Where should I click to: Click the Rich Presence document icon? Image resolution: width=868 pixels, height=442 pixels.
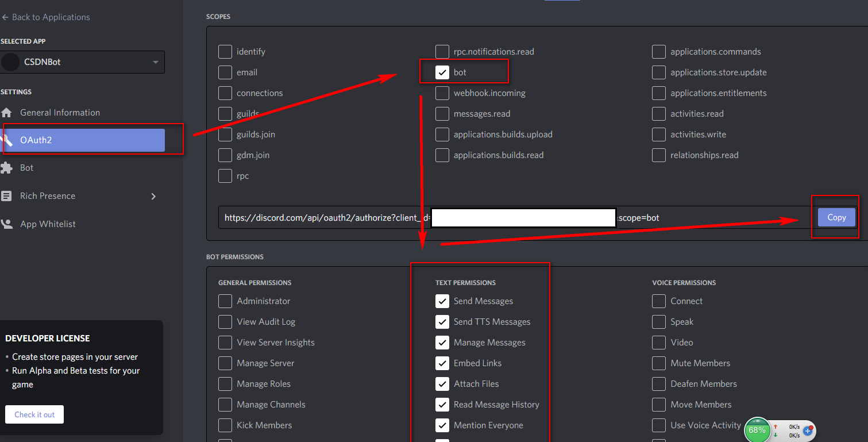(6, 196)
